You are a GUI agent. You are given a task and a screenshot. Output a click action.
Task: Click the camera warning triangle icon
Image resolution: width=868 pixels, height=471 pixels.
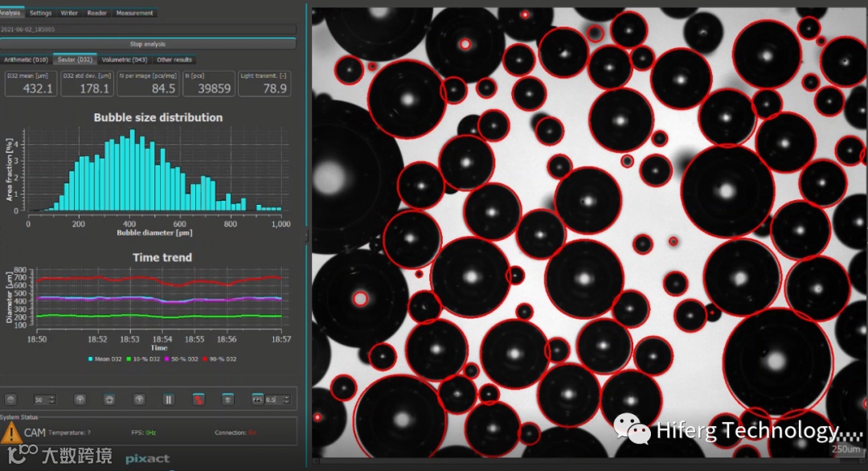10,432
